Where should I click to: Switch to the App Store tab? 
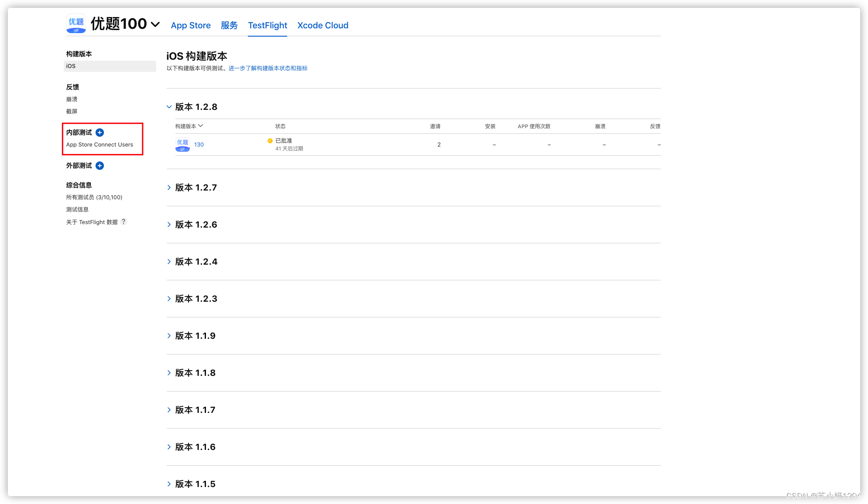pos(191,25)
